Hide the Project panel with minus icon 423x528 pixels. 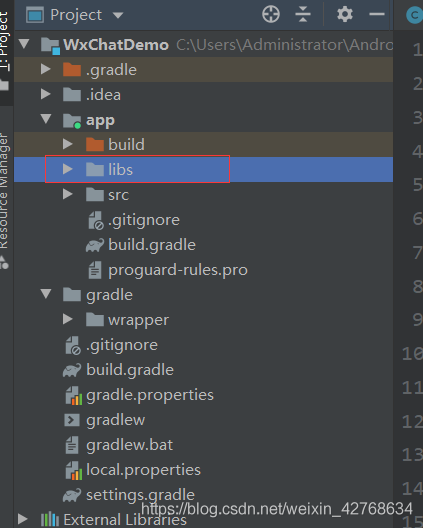point(377,14)
